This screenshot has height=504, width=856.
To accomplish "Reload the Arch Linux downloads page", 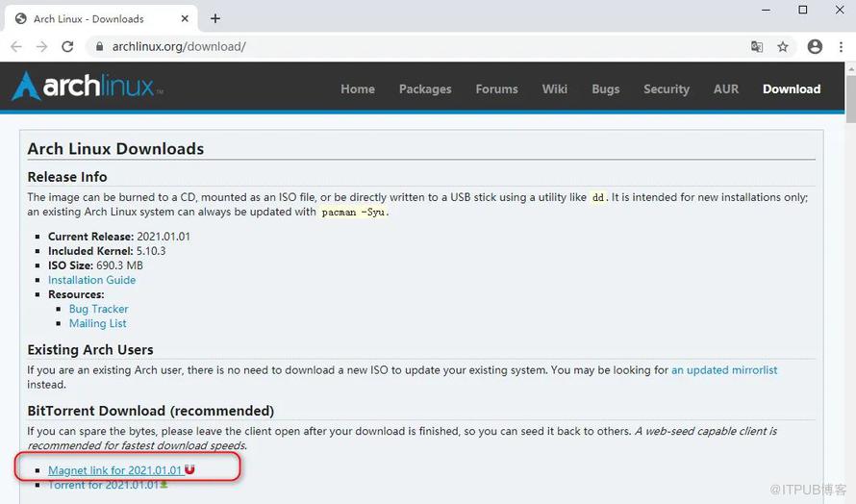I will [x=67, y=47].
